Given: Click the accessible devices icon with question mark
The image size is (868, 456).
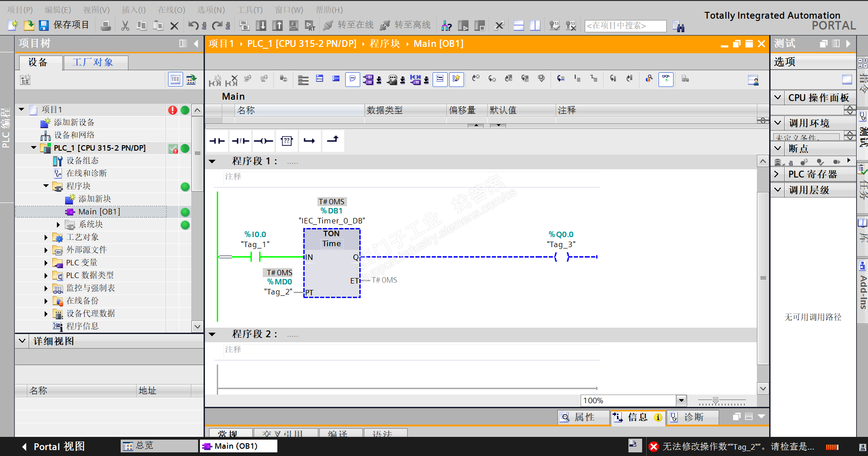Looking at the screenshot, I should click(x=446, y=25).
